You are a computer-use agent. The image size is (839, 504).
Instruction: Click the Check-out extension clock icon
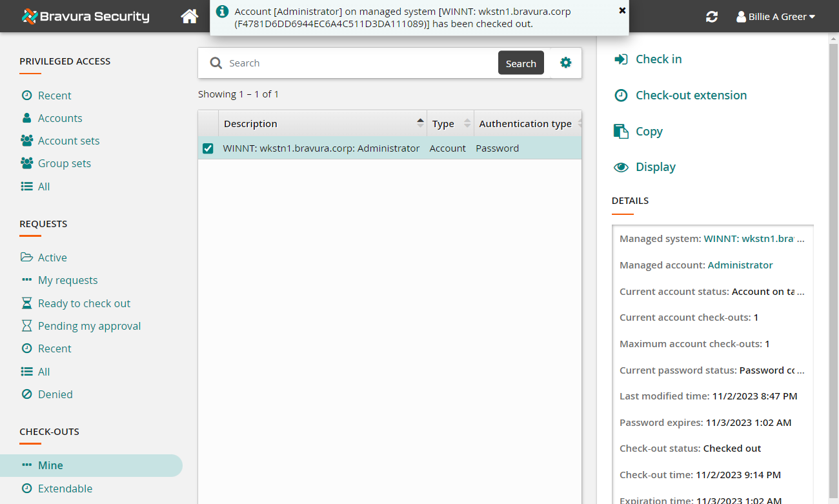coord(620,96)
